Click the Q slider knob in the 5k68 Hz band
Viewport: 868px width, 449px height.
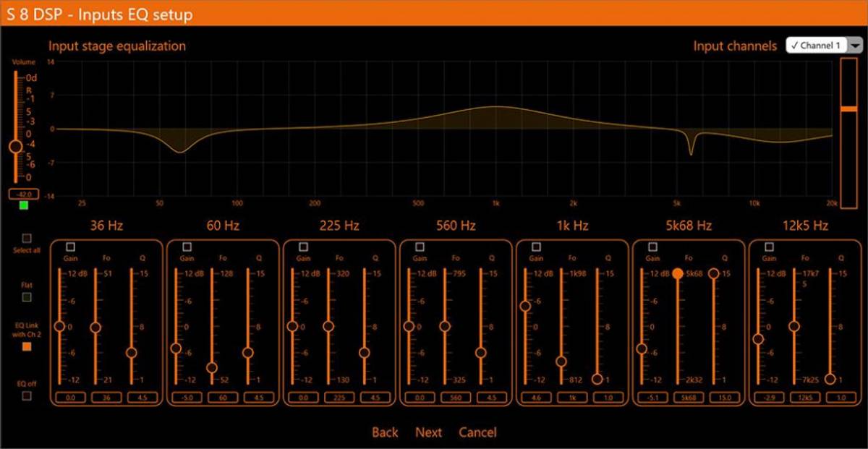pyautogui.click(x=714, y=274)
